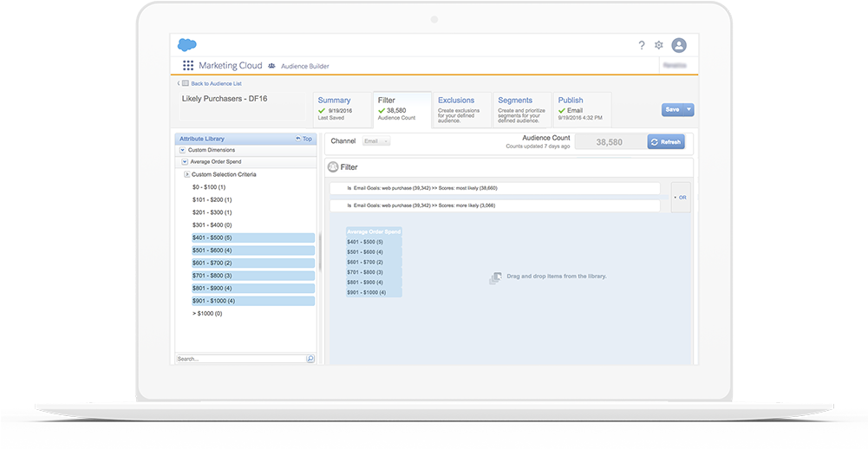Open the Summary tab
The width and height of the screenshot is (868, 449).
(343, 109)
